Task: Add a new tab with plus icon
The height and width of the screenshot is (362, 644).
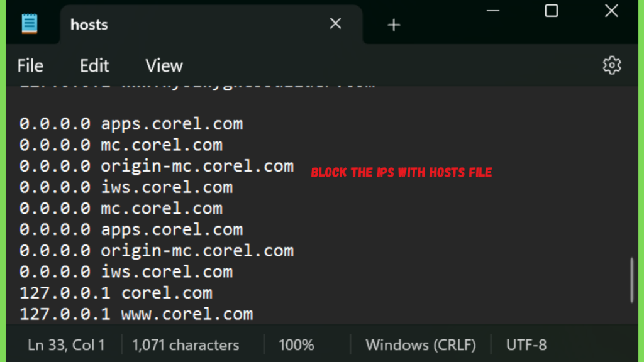Action: tap(394, 25)
